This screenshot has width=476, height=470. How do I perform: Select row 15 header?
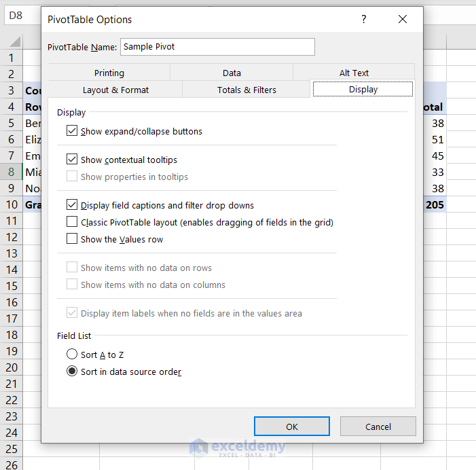click(x=11, y=285)
